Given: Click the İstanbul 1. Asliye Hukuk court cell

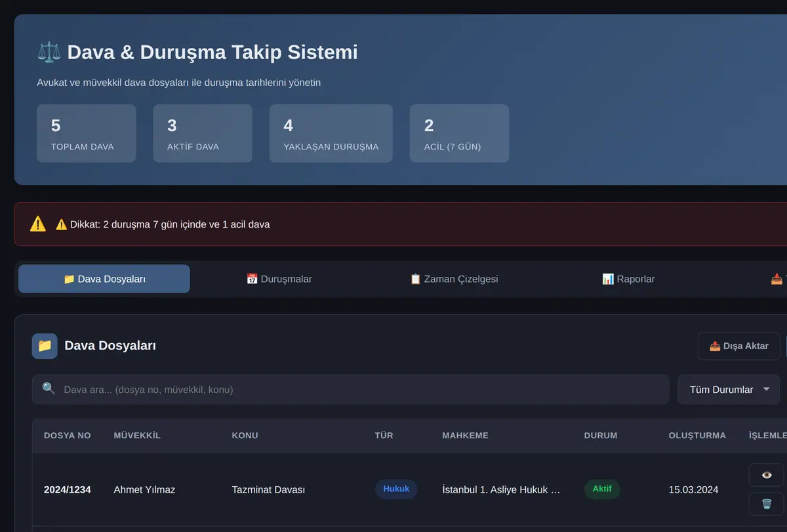Looking at the screenshot, I should click(502, 489).
